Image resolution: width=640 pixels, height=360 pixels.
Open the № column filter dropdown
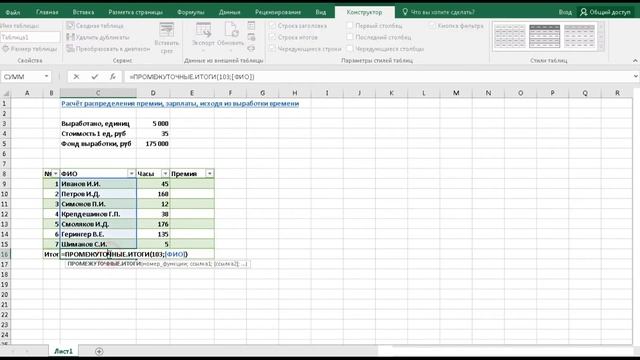click(56, 173)
